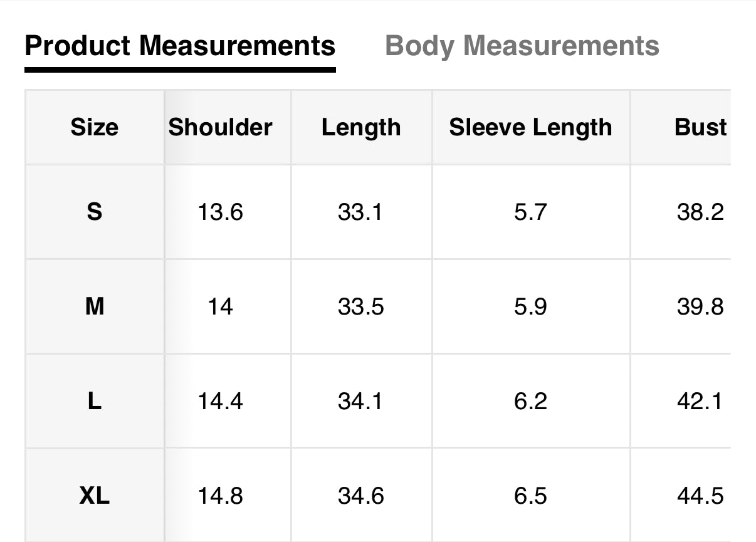Click the 14.4 shoulder value for size L
756x542 pixels.
coord(221,401)
